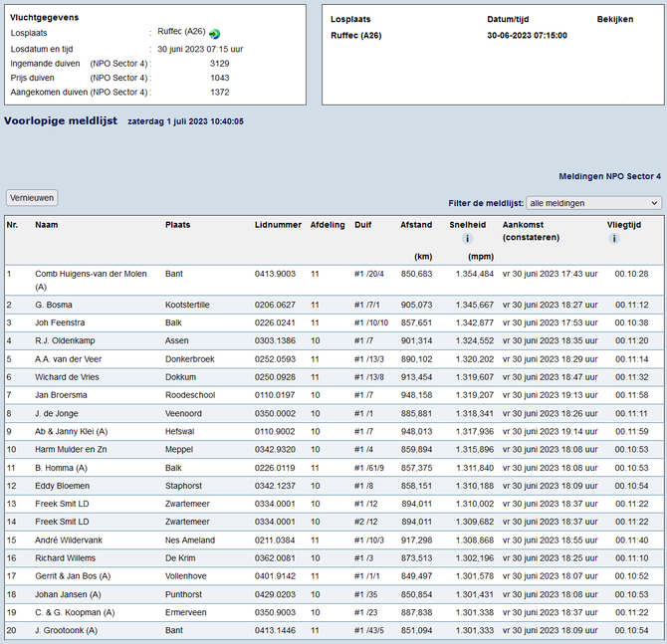Click the 30-06-2023 07:15:00 date entry
The image size is (667, 644).
coord(527,35)
